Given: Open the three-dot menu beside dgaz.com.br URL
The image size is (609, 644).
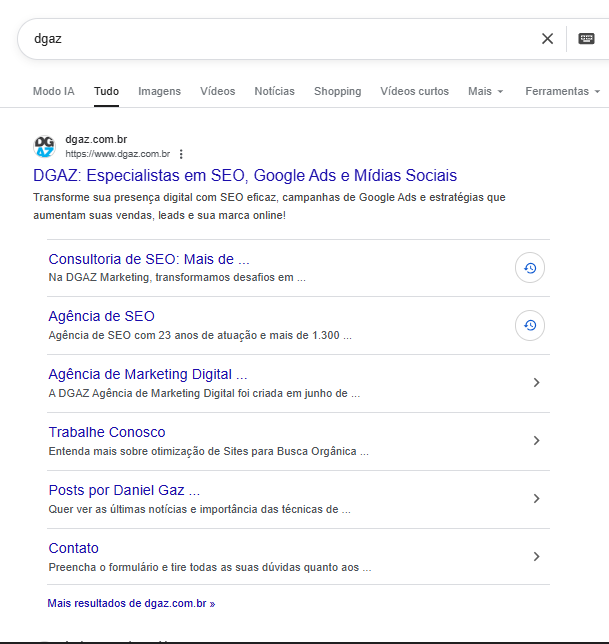Looking at the screenshot, I should coord(181,154).
